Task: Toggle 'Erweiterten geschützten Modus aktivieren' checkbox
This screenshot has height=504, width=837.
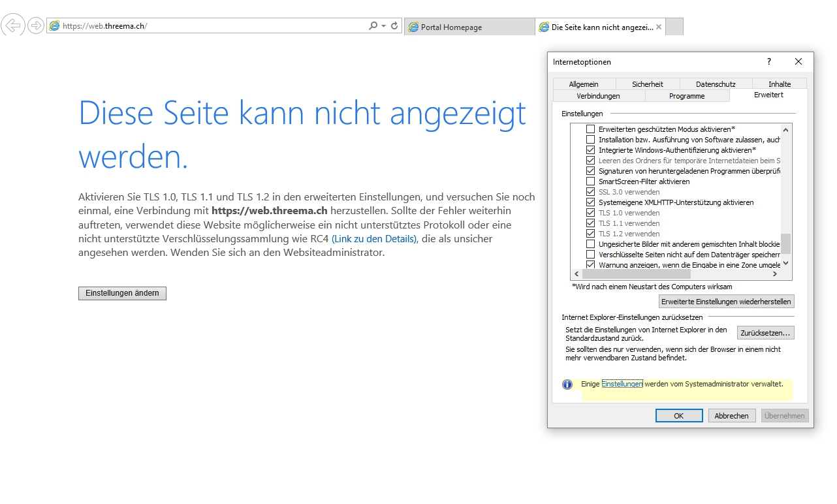Action: point(591,129)
